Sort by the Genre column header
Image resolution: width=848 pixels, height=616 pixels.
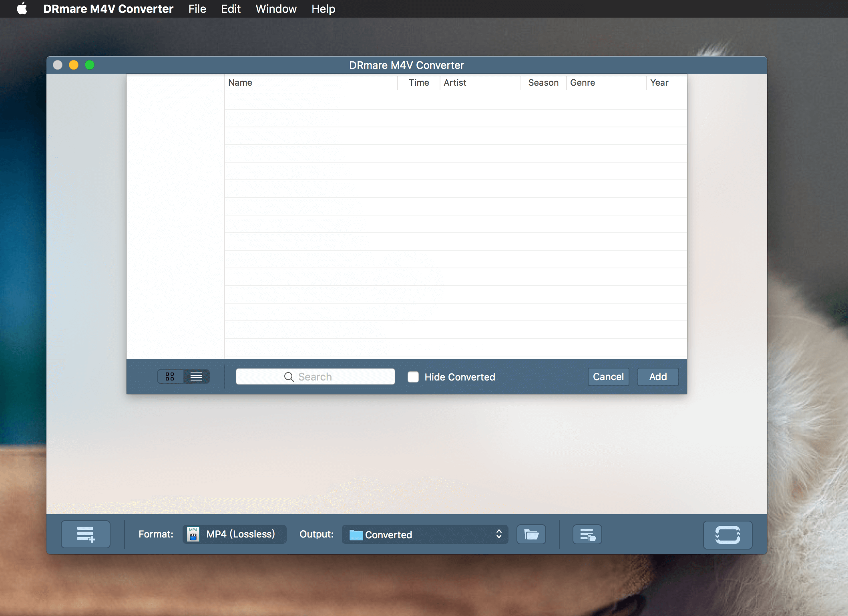607,83
